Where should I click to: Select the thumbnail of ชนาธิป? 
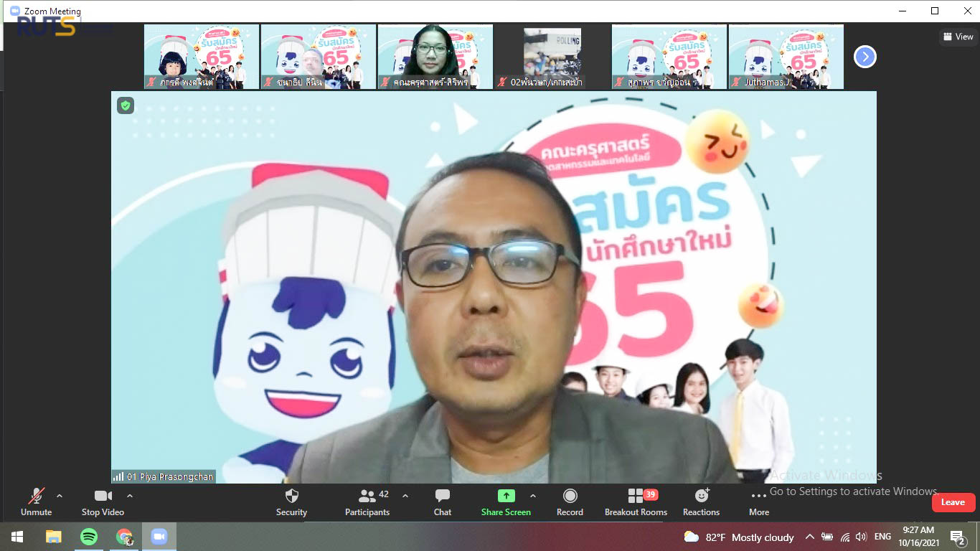319,57
